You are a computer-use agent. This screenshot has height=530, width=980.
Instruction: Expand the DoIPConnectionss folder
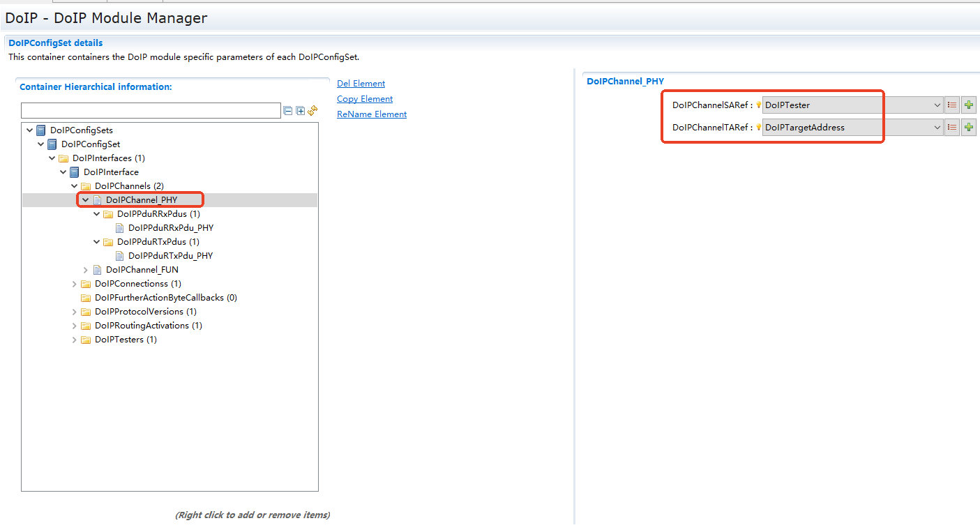[x=75, y=284]
